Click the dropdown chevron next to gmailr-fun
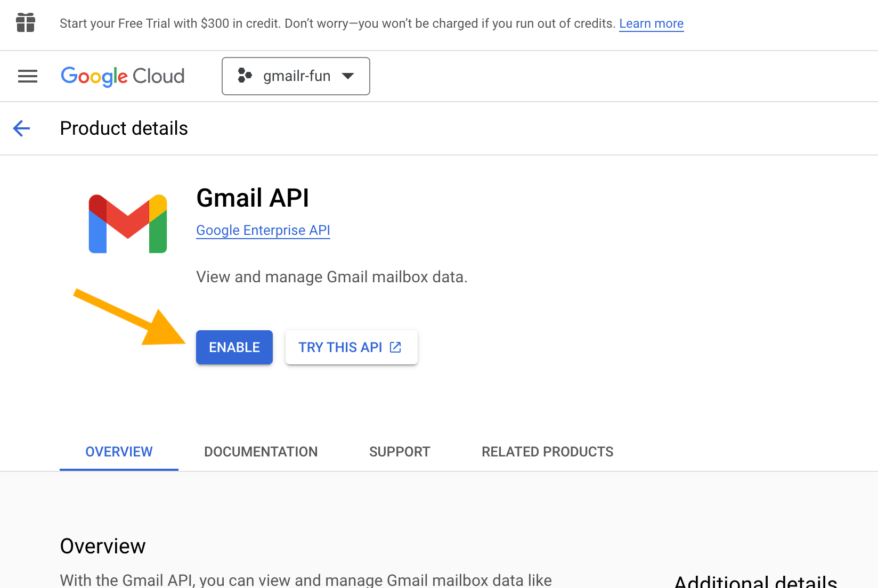 click(348, 76)
